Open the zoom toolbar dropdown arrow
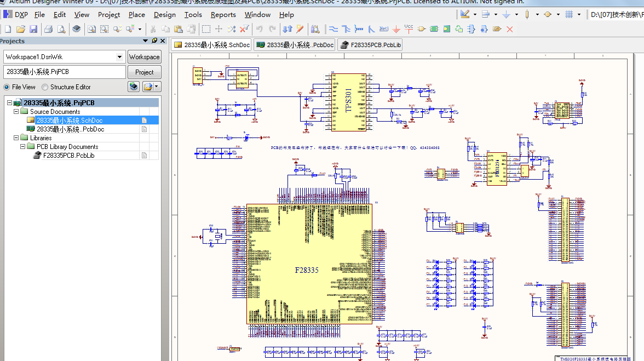The image size is (644, 361). [140, 29]
